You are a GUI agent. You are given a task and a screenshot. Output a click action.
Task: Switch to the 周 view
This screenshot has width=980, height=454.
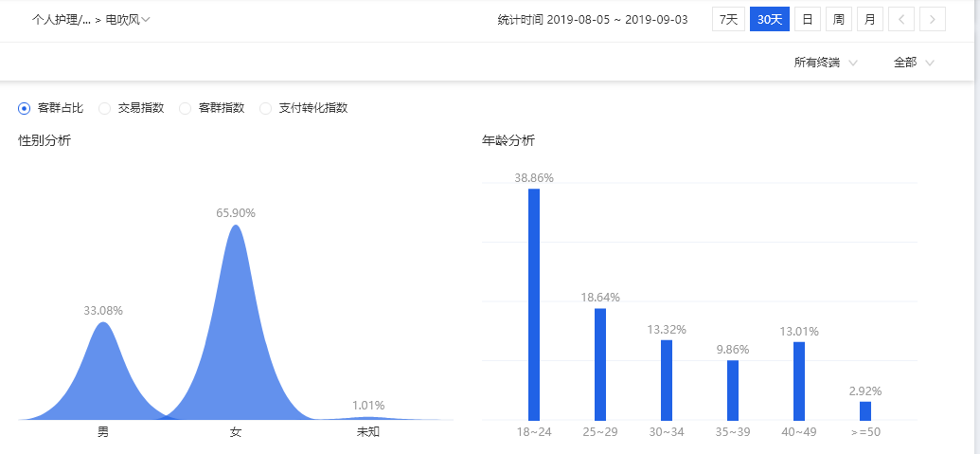(x=839, y=19)
